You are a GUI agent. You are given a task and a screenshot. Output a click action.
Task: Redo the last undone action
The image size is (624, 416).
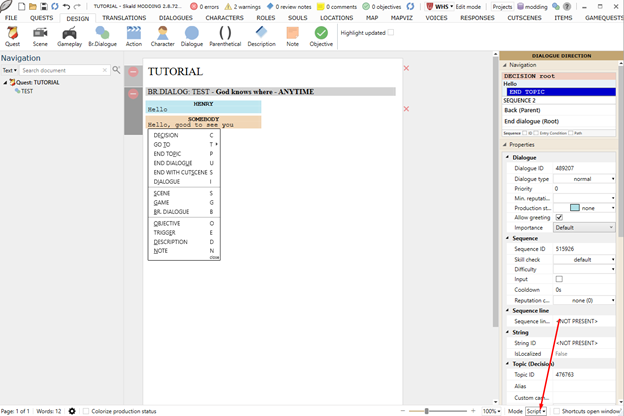78,6
